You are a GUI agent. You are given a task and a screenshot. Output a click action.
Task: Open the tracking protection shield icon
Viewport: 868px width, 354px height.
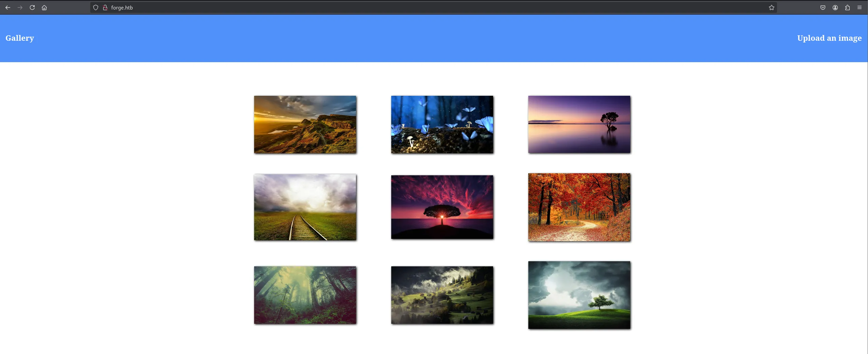click(x=96, y=7)
